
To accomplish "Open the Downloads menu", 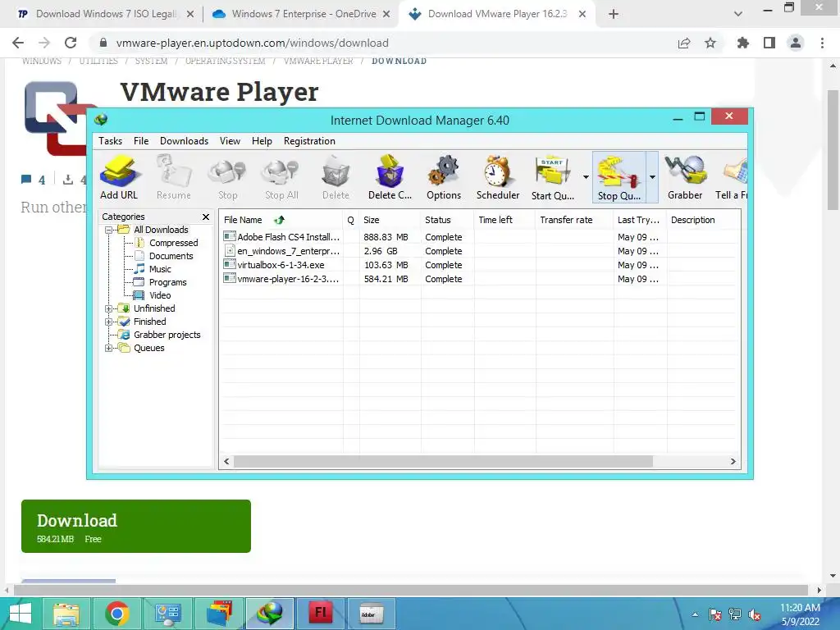I will [184, 141].
